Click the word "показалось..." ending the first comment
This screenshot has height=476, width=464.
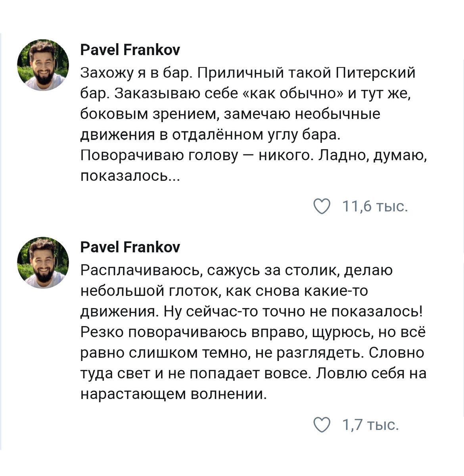130,176
